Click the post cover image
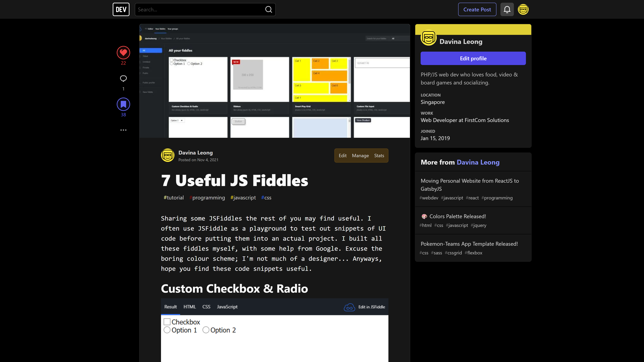 (275, 81)
